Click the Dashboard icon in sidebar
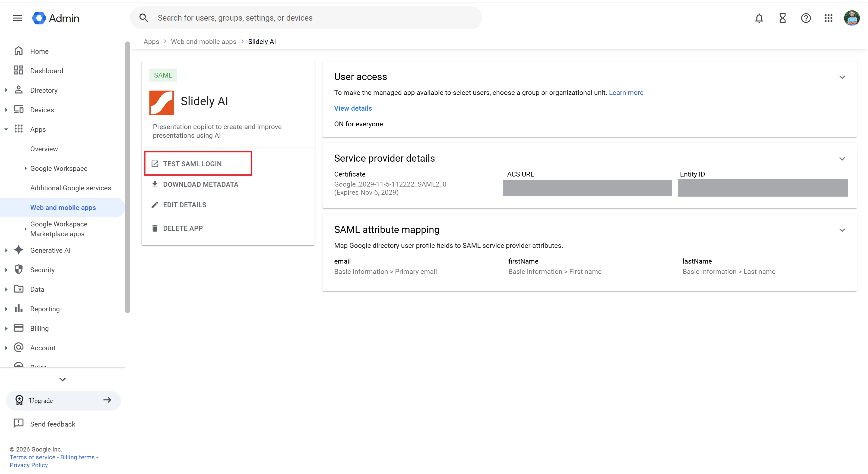This screenshot has height=474, width=868. click(x=18, y=70)
